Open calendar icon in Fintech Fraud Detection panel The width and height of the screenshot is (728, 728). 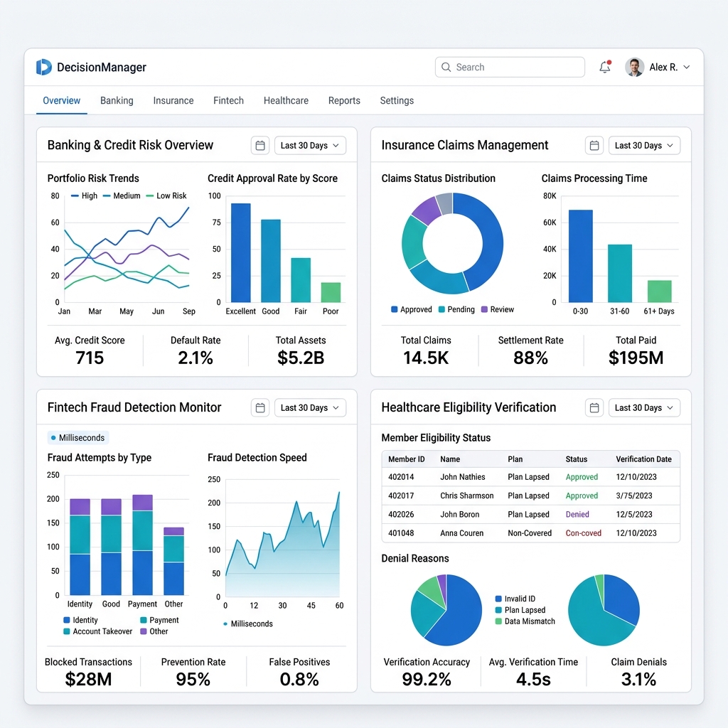[x=260, y=407]
